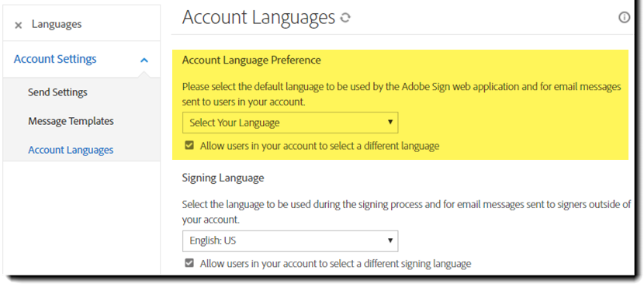Click the Signing Language heading

(223, 178)
